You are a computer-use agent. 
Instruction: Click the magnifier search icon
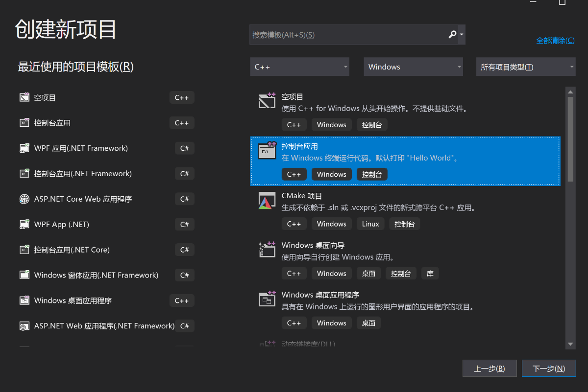[x=453, y=35]
